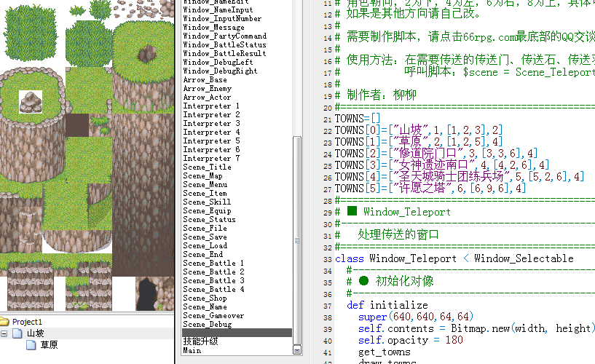
Task: Click the class Window_Teleport line
Action: click(x=454, y=258)
